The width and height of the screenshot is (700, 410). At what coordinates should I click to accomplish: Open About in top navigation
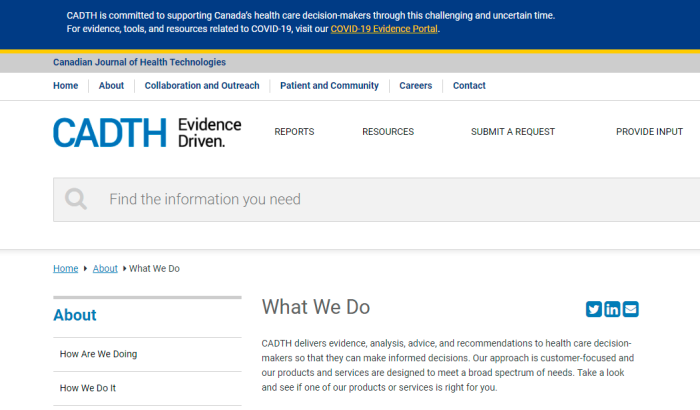click(x=111, y=85)
